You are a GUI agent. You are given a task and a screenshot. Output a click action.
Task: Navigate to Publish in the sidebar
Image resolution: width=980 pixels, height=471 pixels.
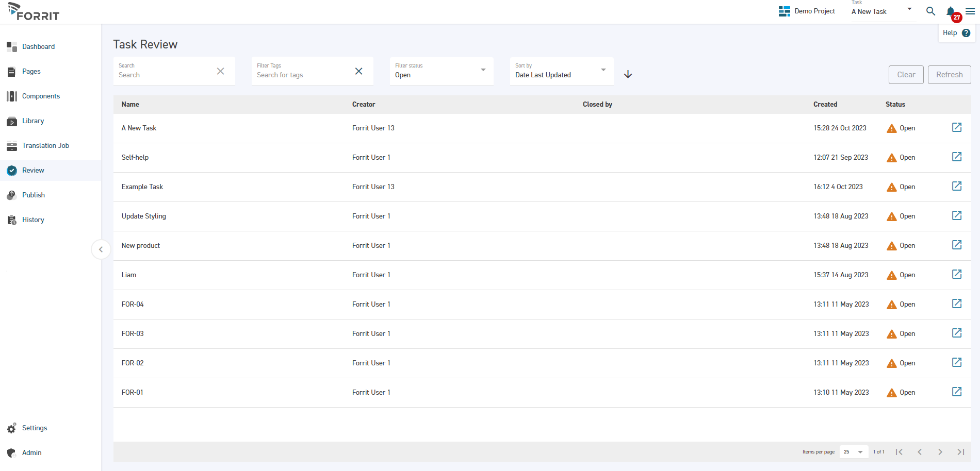[x=34, y=195]
